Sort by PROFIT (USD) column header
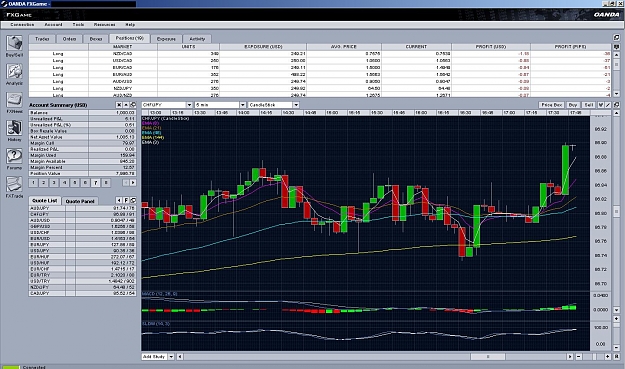 (x=491, y=47)
